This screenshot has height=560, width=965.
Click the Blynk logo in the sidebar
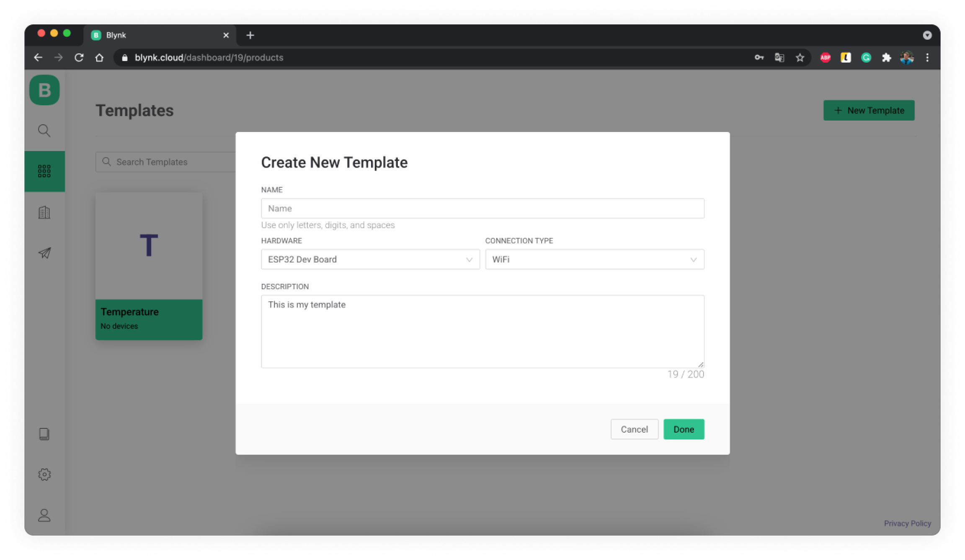(44, 90)
